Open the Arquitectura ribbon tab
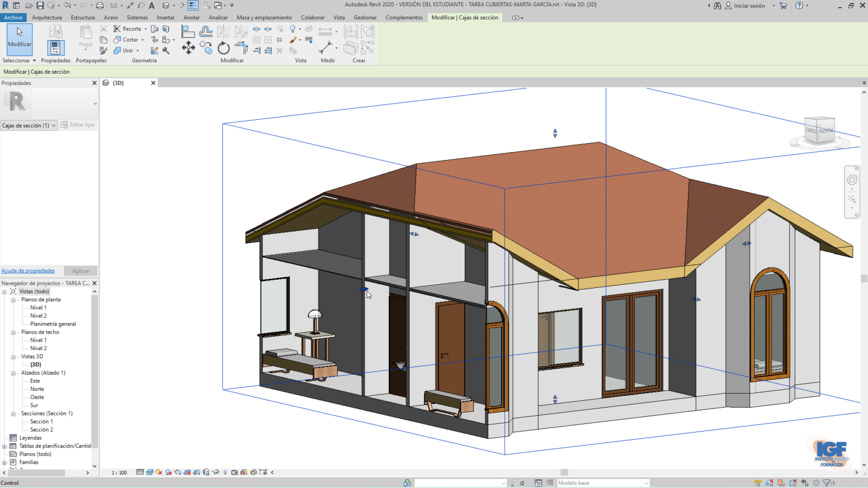Image resolution: width=868 pixels, height=488 pixels. point(47,17)
